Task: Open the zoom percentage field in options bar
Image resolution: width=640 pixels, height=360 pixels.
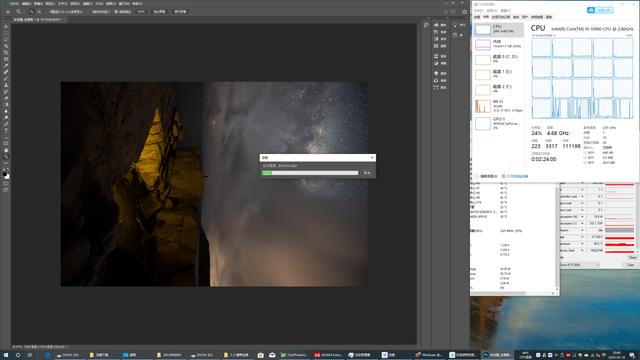Action: pyautogui.click(x=141, y=12)
